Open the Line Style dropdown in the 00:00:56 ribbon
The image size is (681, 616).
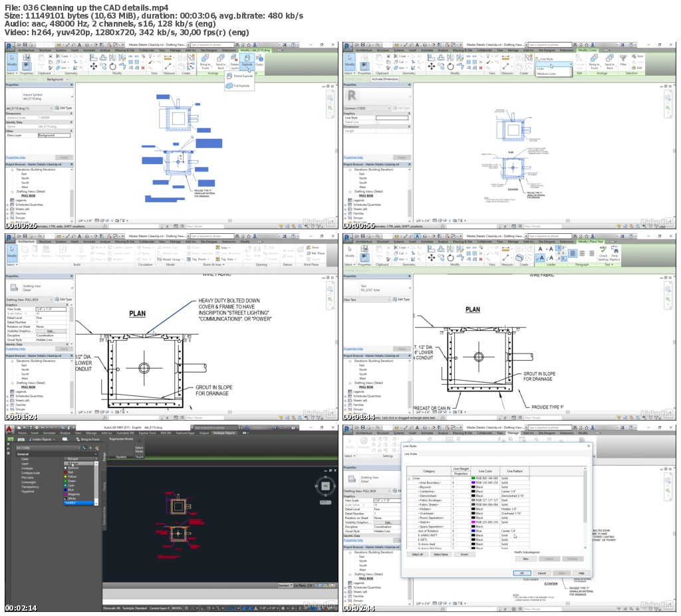pyautogui.click(x=555, y=64)
